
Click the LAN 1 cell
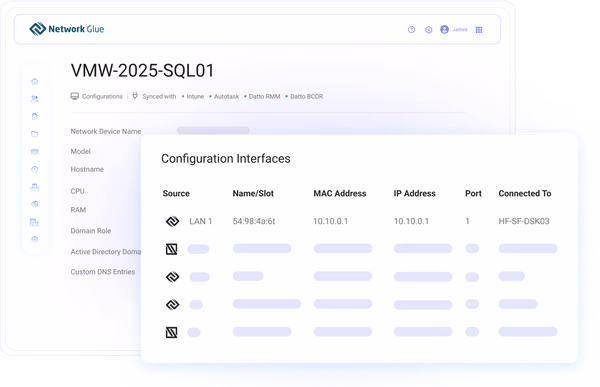(201, 221)
